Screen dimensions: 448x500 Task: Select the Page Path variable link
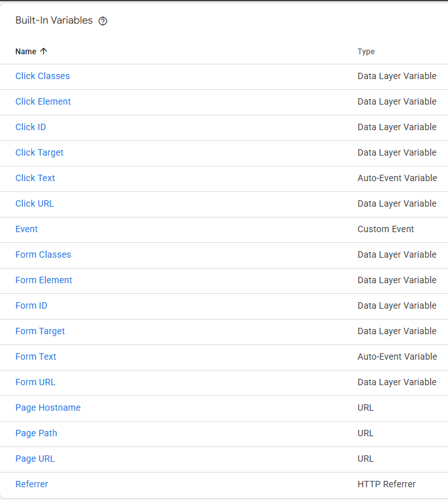tap(36, 433)
